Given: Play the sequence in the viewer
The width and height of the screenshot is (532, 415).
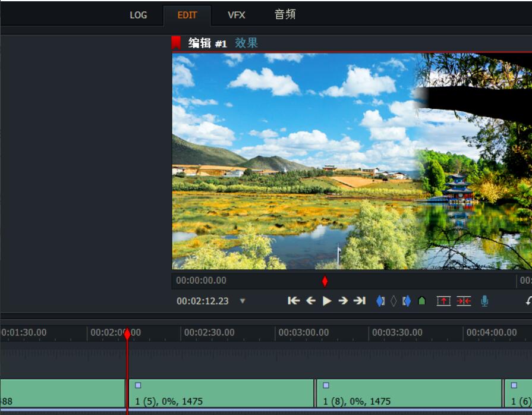Looking at the screenshot, I should click(x=327, y=301).
